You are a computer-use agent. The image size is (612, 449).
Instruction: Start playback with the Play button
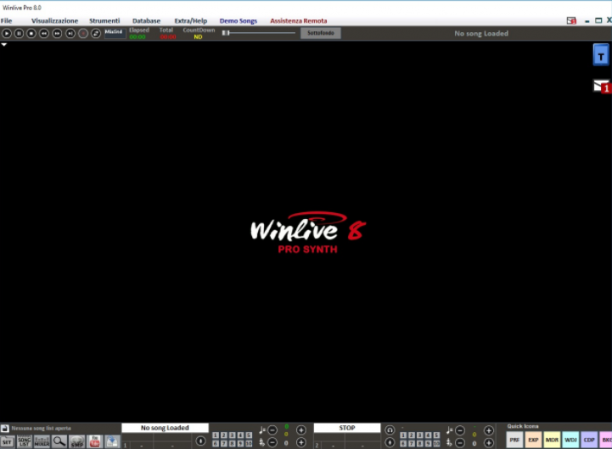[x=7, y=34]
